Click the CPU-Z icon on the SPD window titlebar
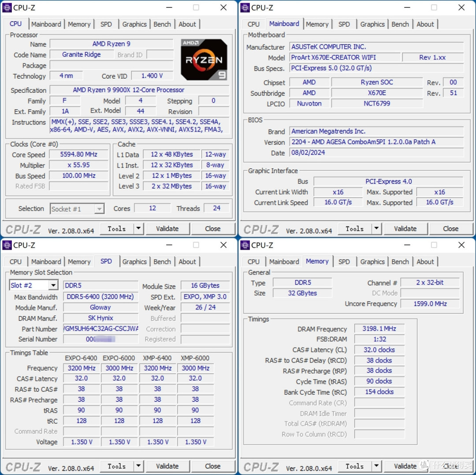Image resolution: width=476 pixels, height=475 pixels. pos(7,245)
